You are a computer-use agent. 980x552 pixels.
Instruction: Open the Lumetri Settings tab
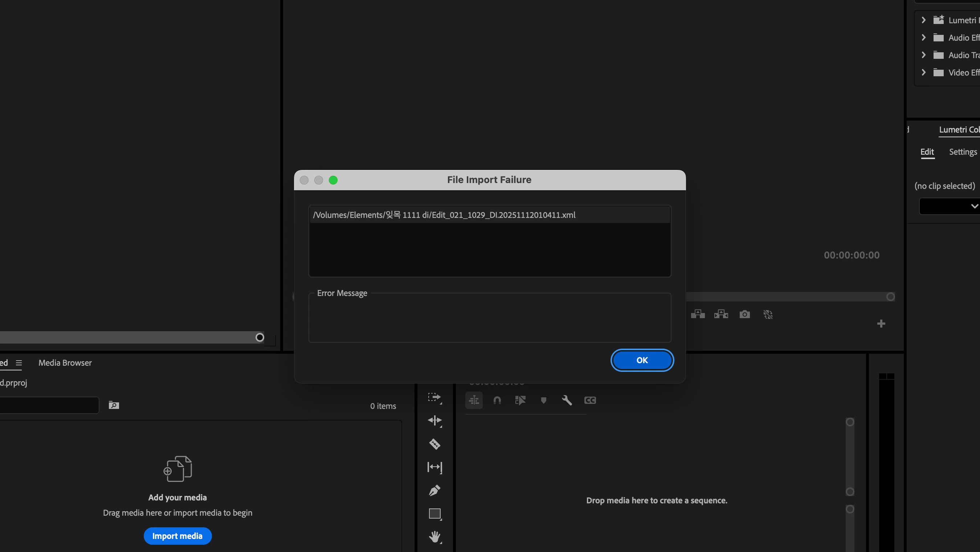point(963,152)
